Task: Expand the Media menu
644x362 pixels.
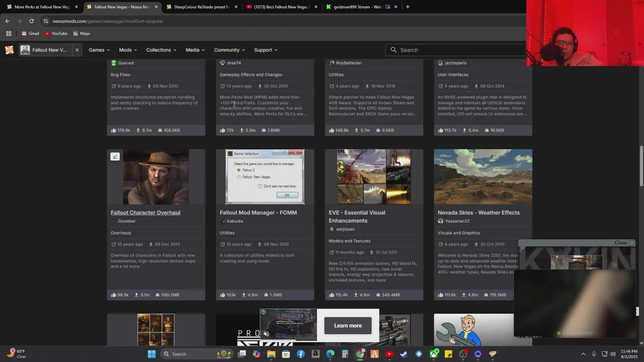Action: 195,50
